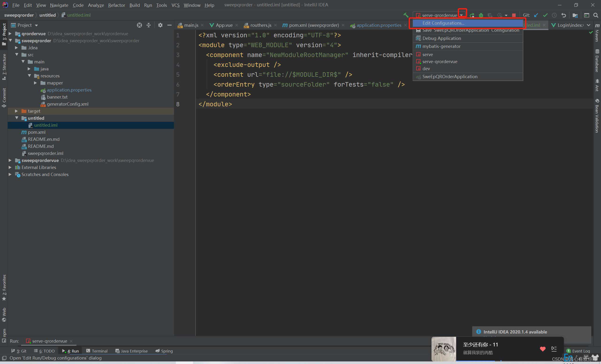Open the Maven tool window on right strip
Screen dimensions: 601x364
(597, 33)
